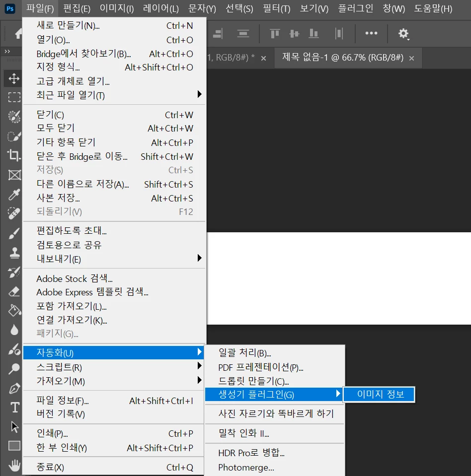The height and width of the screenshot is (476, 471).
Task: Choose PDF 프레젠테이션(P)... entry
Action: tap(274, 367)
